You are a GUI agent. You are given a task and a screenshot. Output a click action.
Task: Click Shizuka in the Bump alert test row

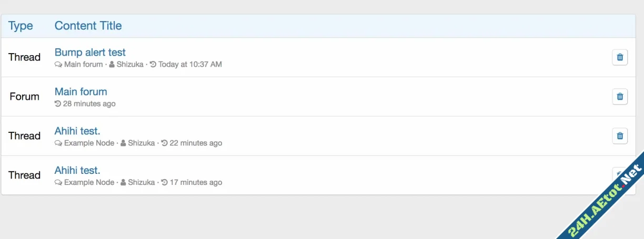(x=130, y=65)
